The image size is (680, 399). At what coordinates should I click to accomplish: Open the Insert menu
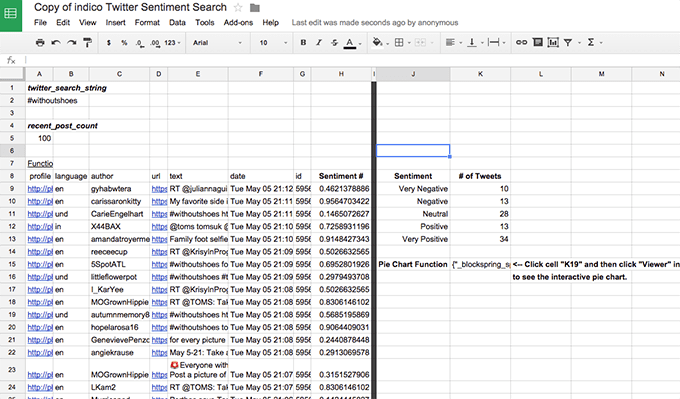(x=115, y=23)
